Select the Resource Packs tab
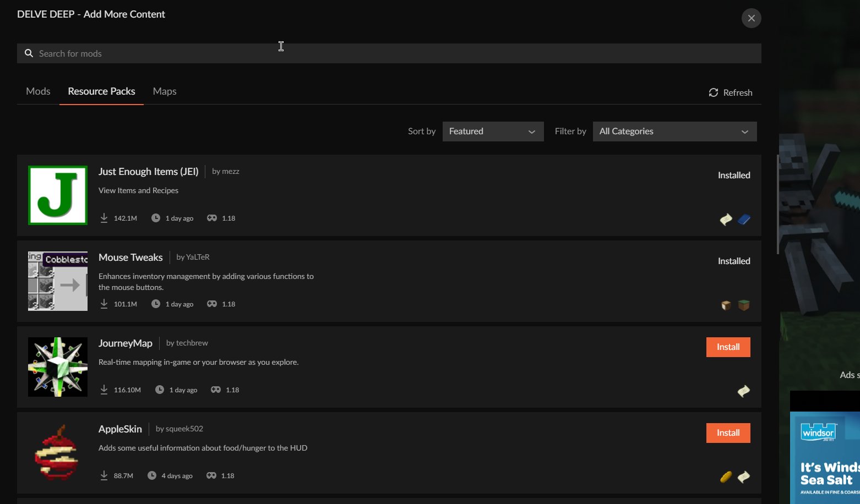 click(101, 91)
